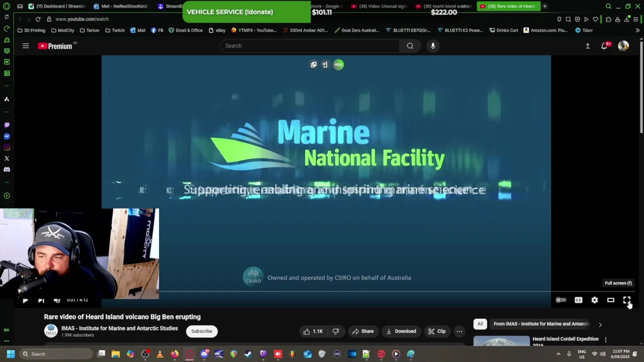Viewport: 644px width, 362px height.
Task: Open more actions three-dot menu beside Clip
Action: [x=459, y=331]
